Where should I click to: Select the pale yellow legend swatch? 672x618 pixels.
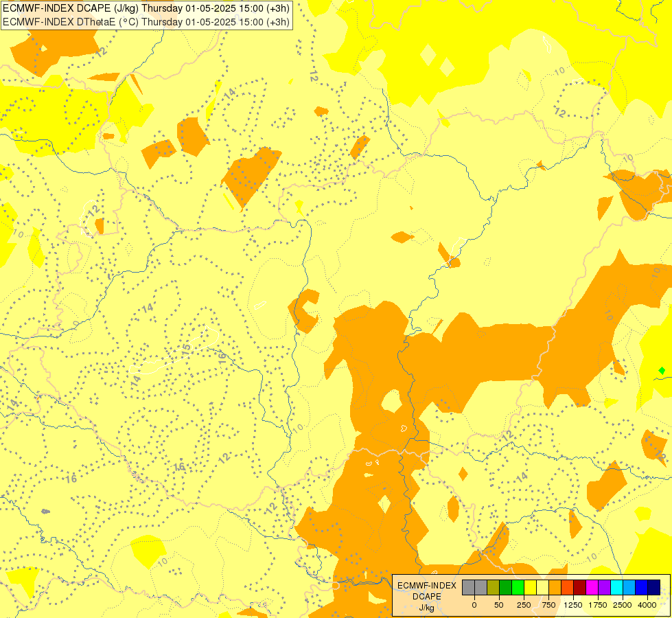click(542, 588)
